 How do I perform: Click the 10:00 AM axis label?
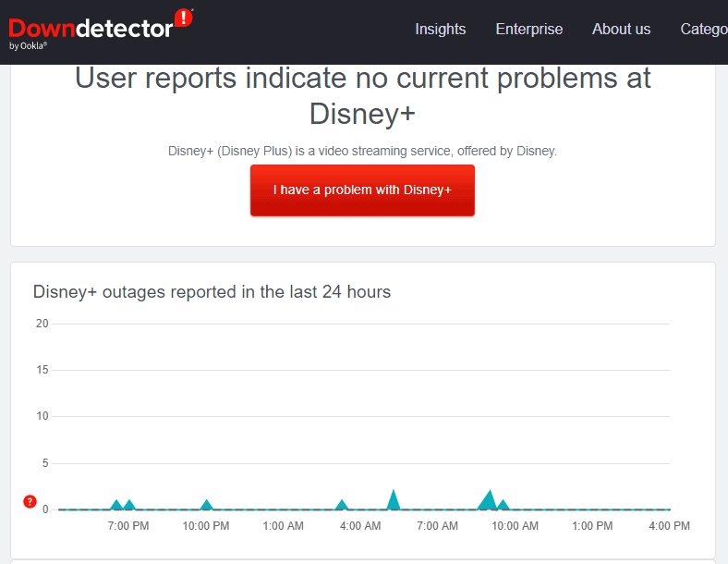tap(515, 526)
